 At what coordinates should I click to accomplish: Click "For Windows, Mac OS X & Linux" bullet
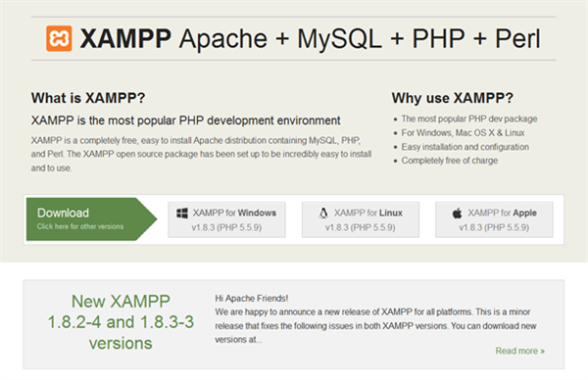click(x=463, y=132)
